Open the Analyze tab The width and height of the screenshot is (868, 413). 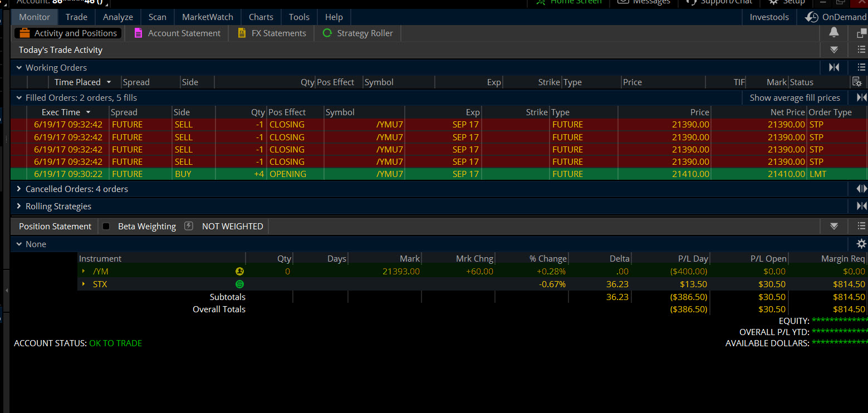tap(118, 17)
